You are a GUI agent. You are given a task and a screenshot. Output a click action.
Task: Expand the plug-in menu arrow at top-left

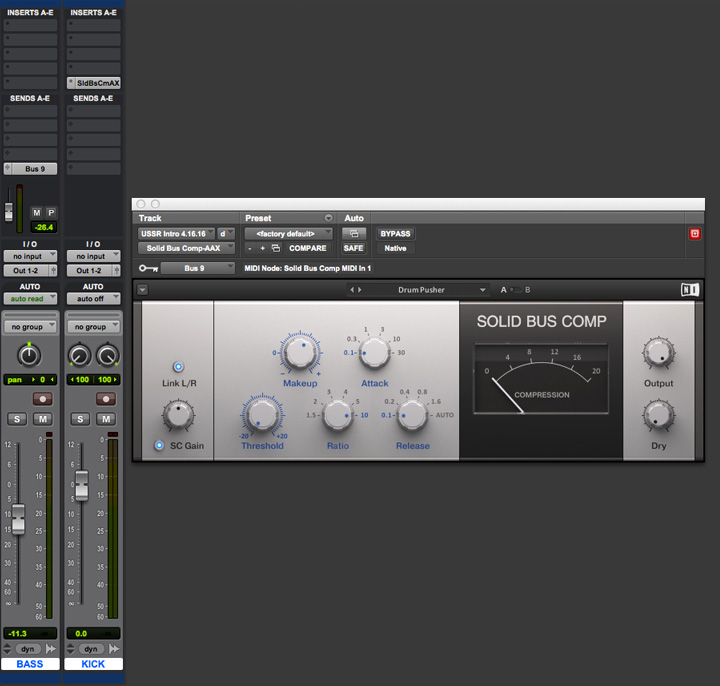coord(143,290)
